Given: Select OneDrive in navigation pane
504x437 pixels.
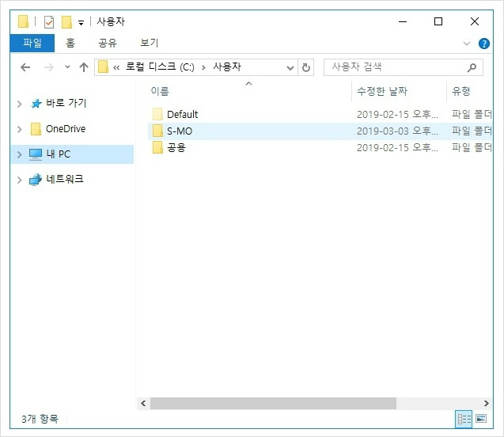Looking at the screenshot, I should [x=66, y=129].
